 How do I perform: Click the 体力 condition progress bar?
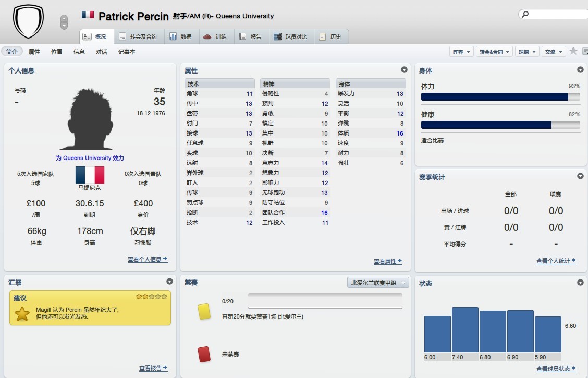click(x=500, y=96)
